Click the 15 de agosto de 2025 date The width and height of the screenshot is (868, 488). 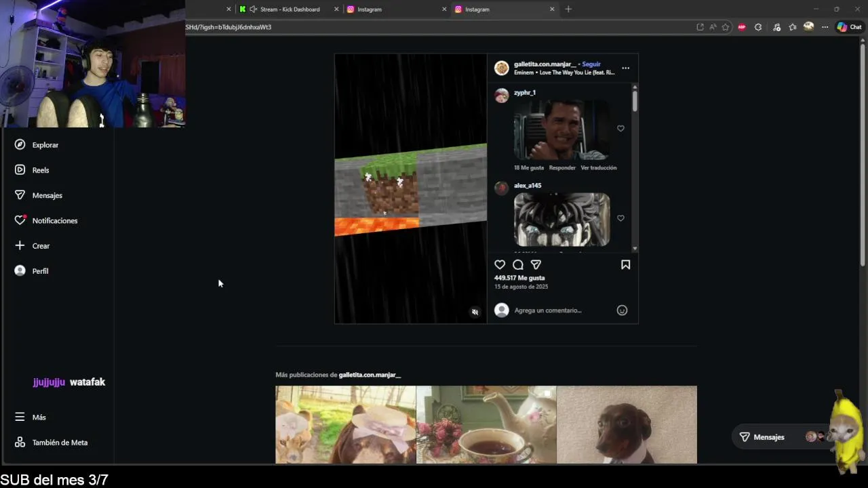521,287
